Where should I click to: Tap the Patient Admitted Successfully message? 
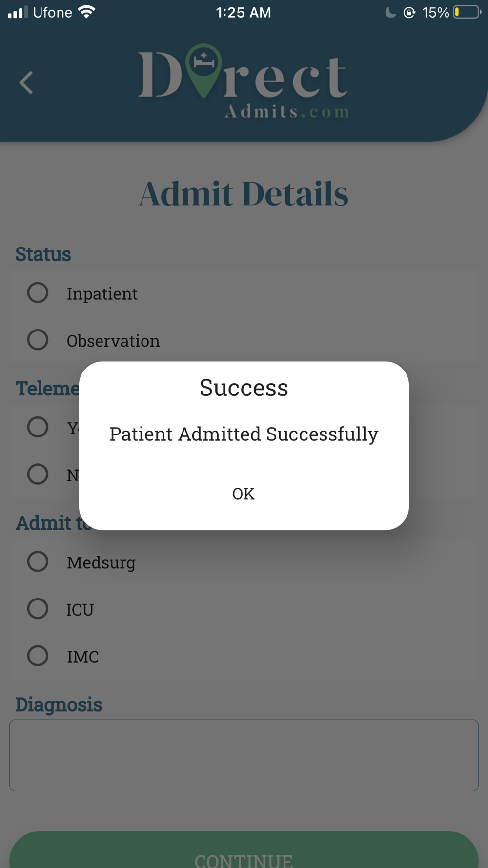pyautogui.click(x=244, y=434)
